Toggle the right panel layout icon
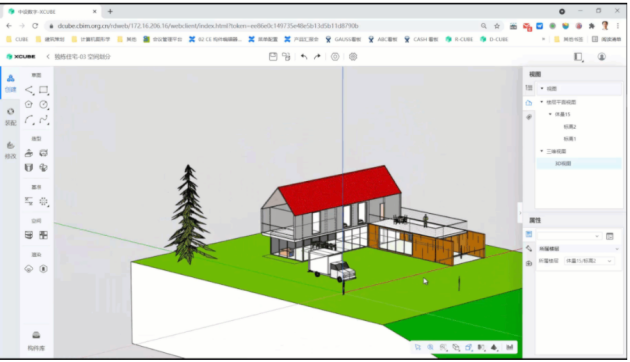Viewport: 630px width, 362px height. coord(578,57)
